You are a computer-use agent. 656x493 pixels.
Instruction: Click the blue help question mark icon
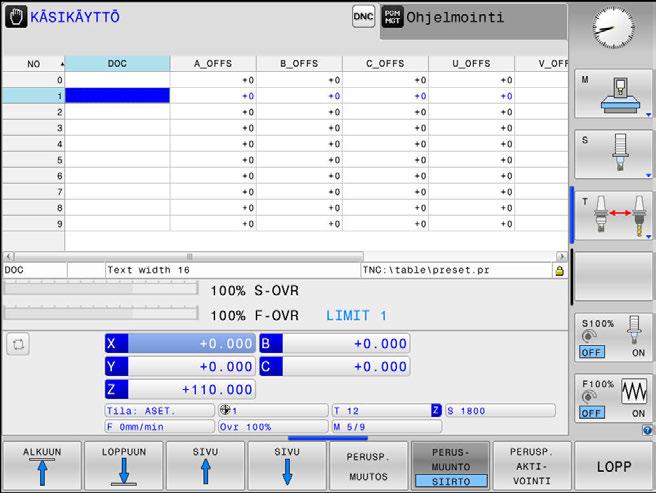click(647, 430)
